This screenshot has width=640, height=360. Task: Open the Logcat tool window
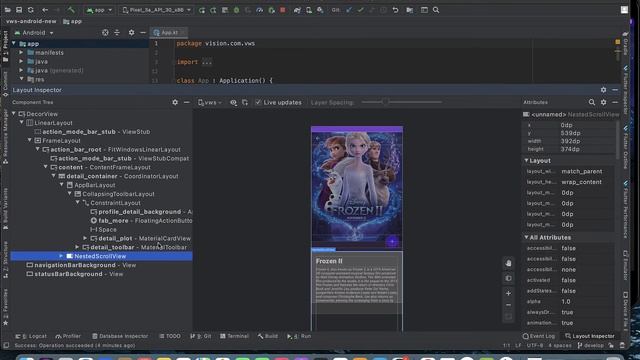point(31,336)
